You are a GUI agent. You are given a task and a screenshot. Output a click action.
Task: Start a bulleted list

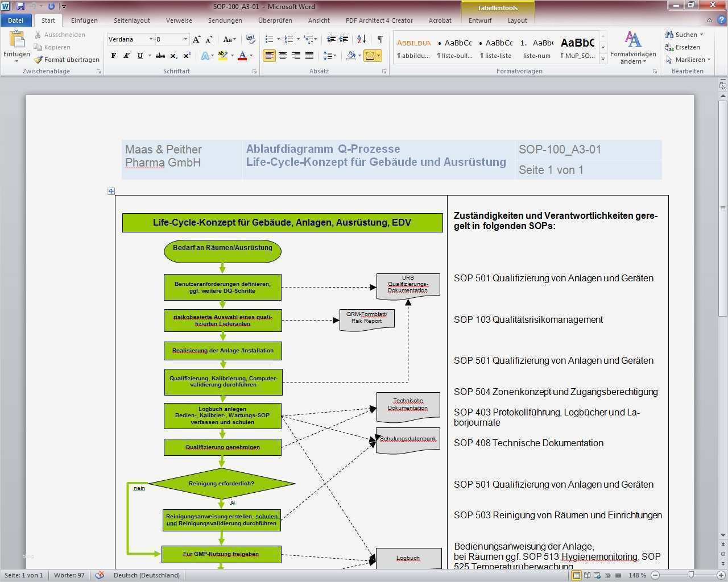click(270, 39)
